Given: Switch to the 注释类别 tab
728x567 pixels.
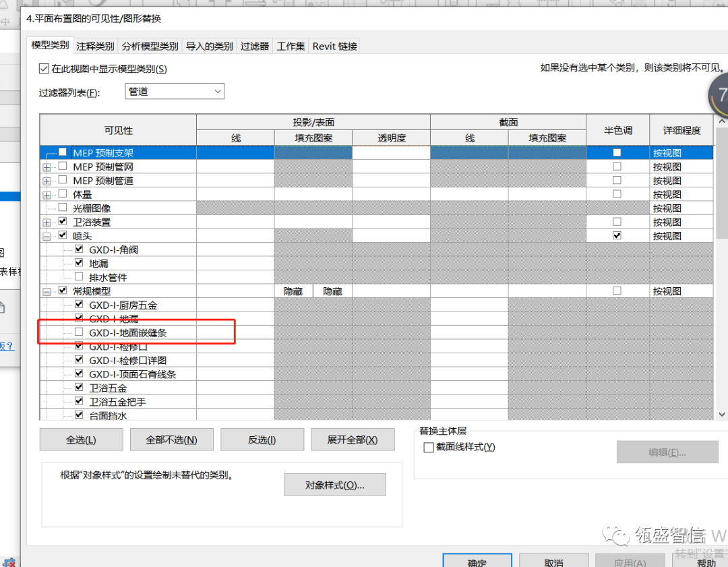Looking at the screenshot, I should click(x=95, y=46).
